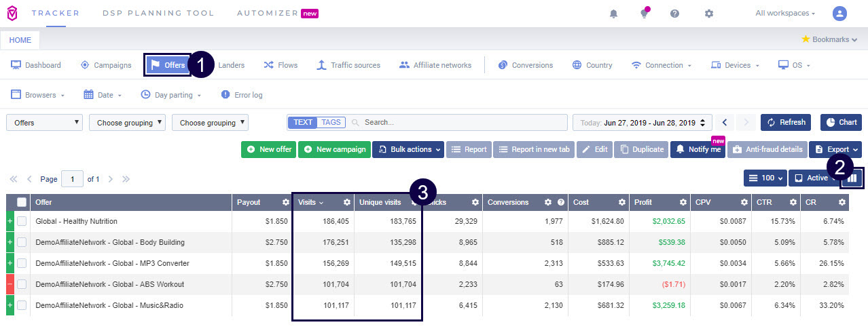Open the All workspaces dropdown
The image size is (868, 331).
(x=784, y=14)
